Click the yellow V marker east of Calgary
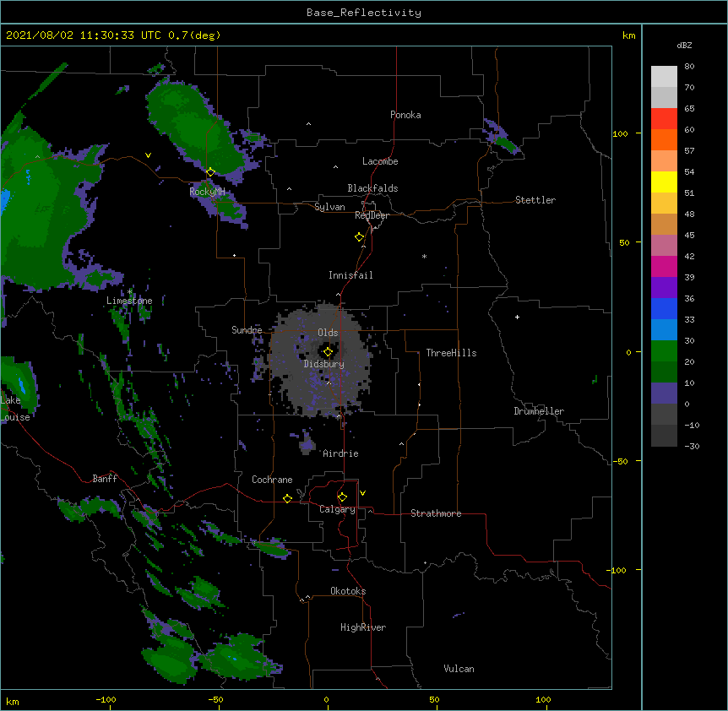 (362, 493)
